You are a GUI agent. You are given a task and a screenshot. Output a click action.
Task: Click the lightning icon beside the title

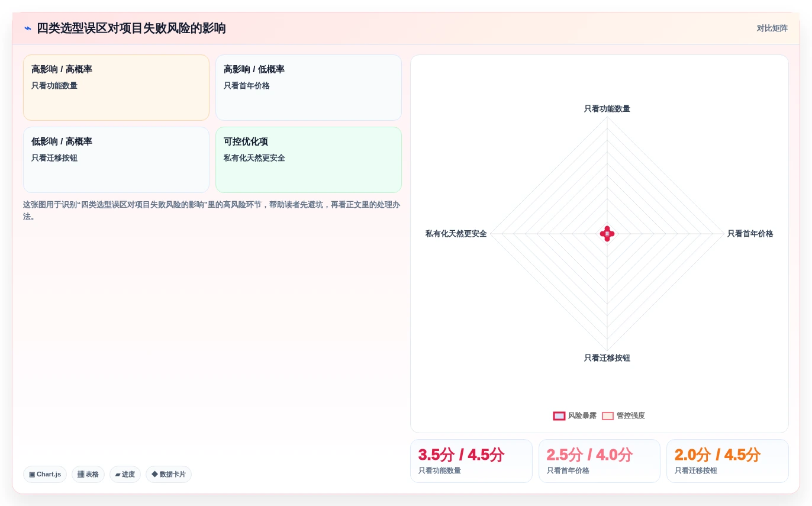click(28, 28)
